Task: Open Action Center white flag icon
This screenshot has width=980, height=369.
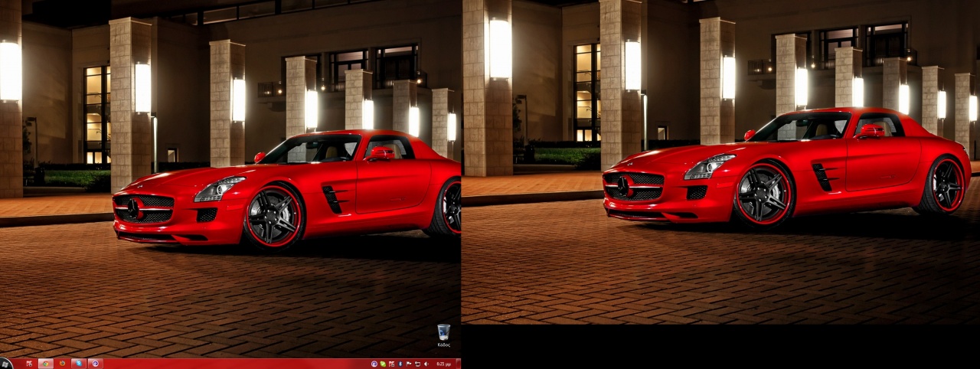Action: point(409,364)
